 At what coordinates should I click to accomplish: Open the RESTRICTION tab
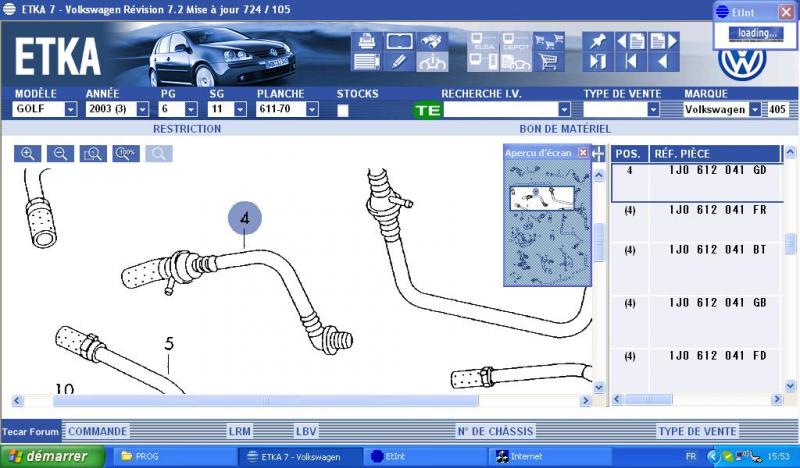187,129
